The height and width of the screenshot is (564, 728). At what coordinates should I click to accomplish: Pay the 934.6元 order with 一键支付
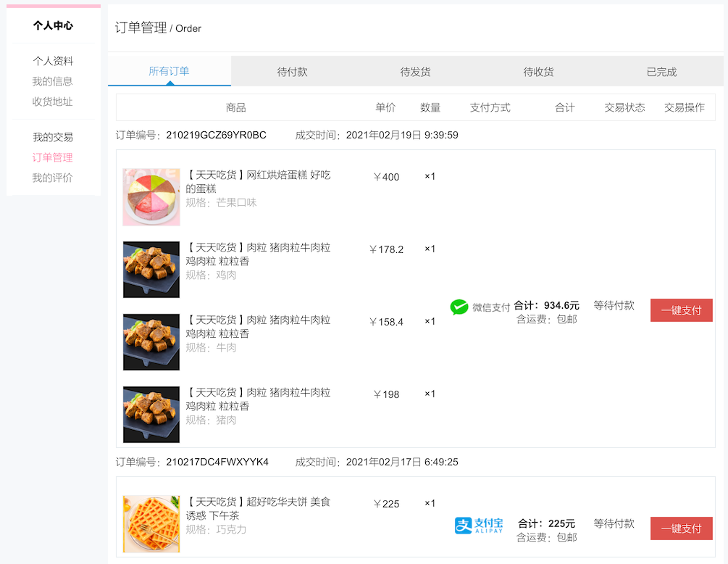[x=681, y=310]
